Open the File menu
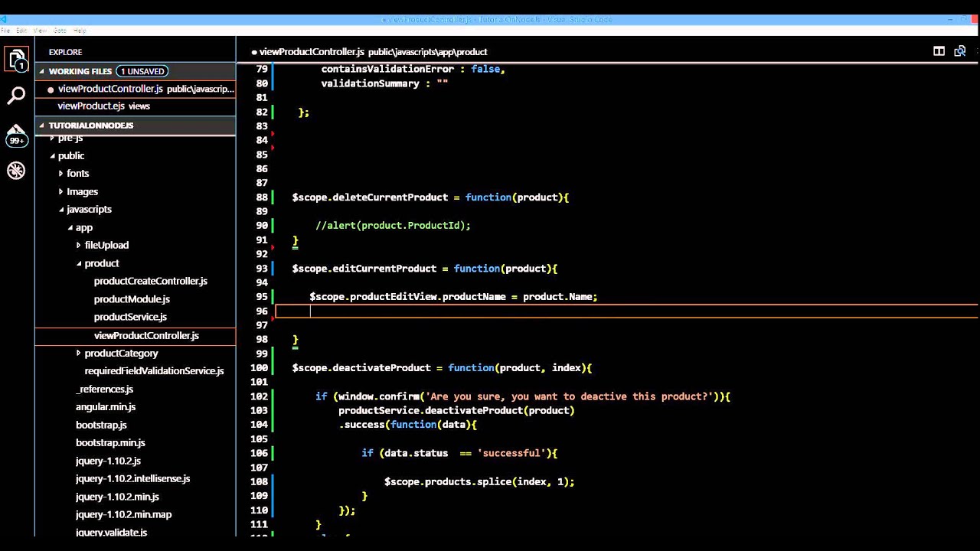 coord(5,31)
